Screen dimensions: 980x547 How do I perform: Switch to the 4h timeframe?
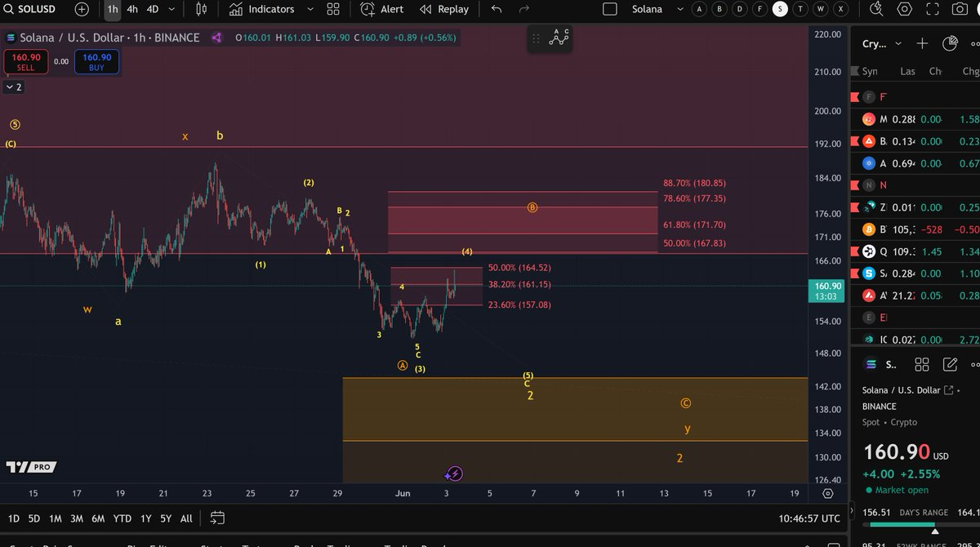tap(132, 9)
